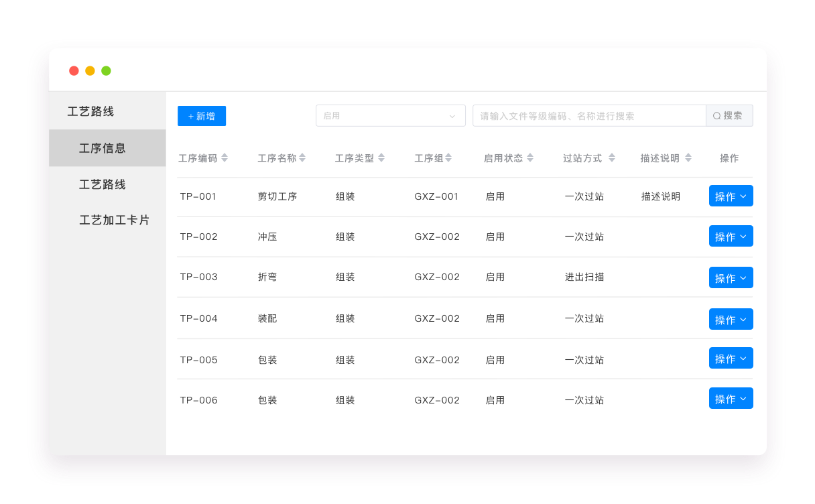The width and height of the screenshot is (815, 504).
Task: Sort by 工序名称 column sort icon
Action: click(x=302, y=158)
